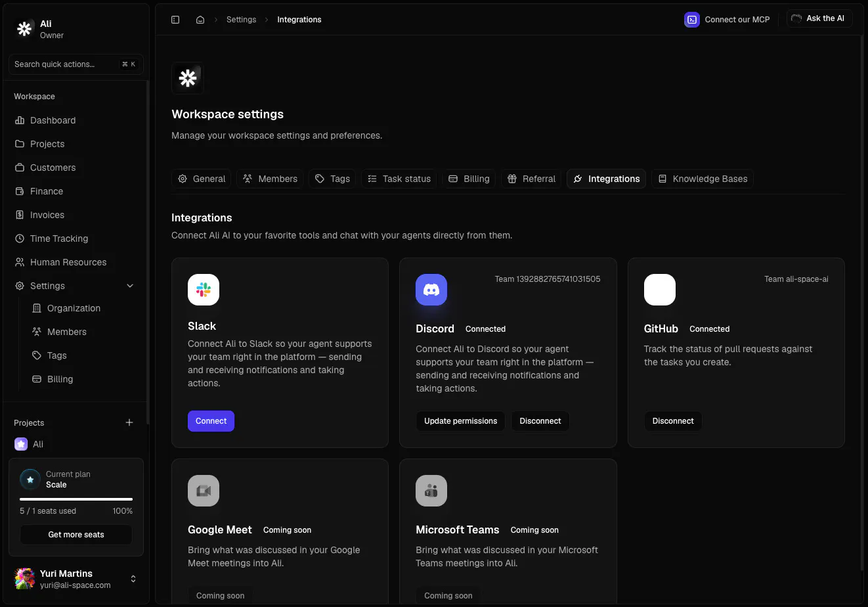
Task: Click Discord Connected status badge
Action: tap(485, 329)
